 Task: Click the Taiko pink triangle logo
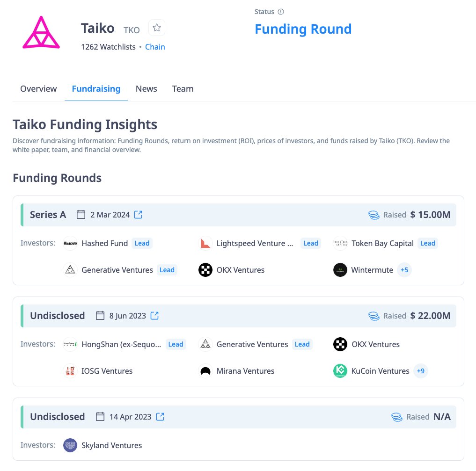[41, 33]
